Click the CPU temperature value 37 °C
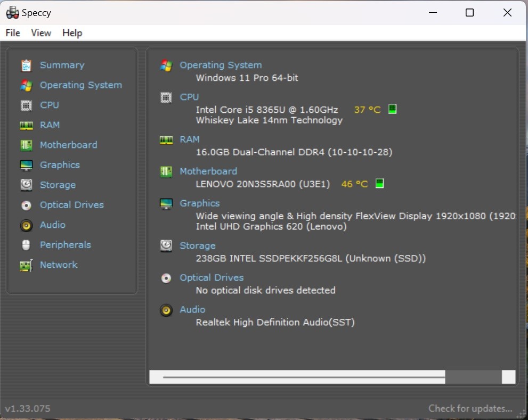528x420 pixels. tap(368, 110)
